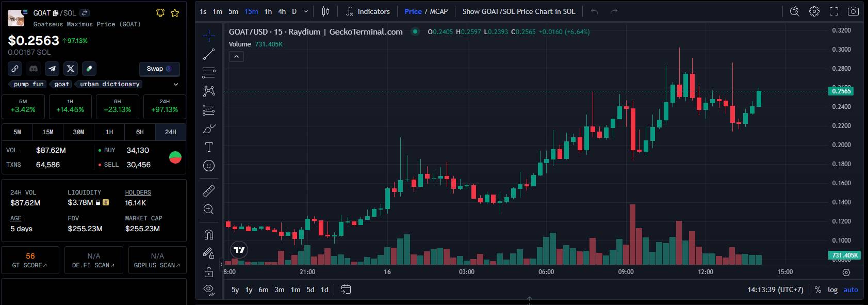Viewport: 868px width, 305px height.
Task: Select the ruler measure tool
Action: pyautogui.click(x=209, y=191)
